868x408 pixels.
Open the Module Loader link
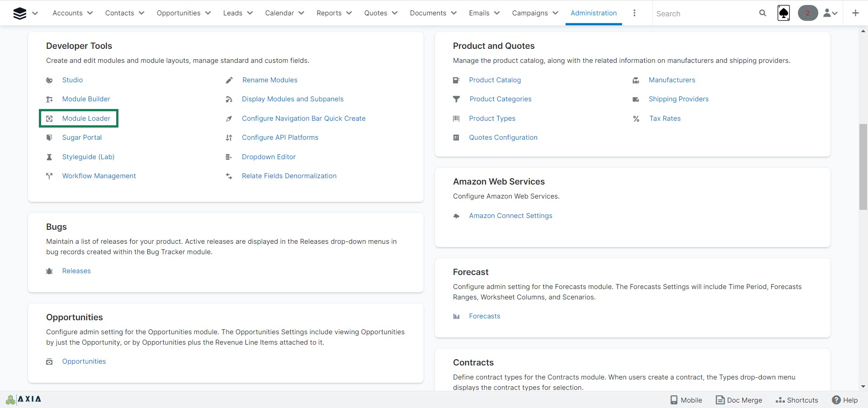86,119
